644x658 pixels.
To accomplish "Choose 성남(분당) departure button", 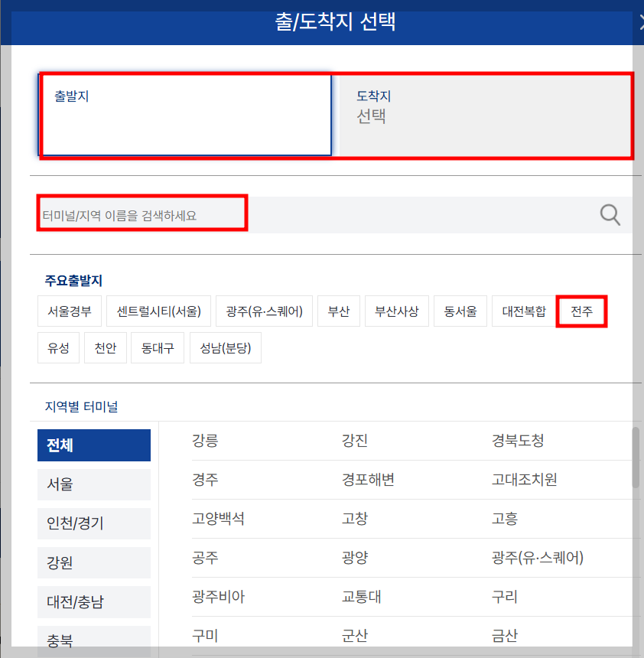I will pos(226,348).
